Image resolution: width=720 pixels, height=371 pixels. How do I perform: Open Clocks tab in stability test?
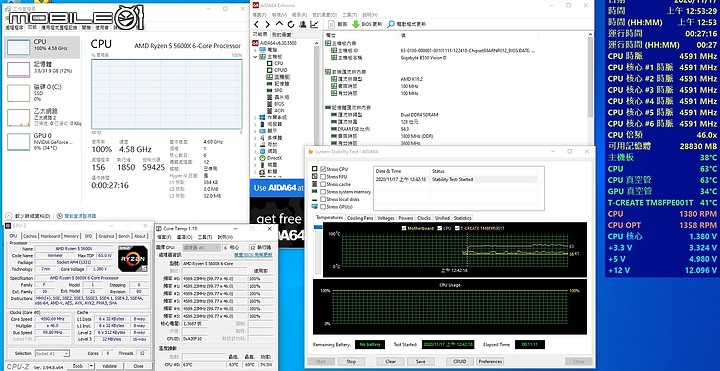tap(424, 218)
